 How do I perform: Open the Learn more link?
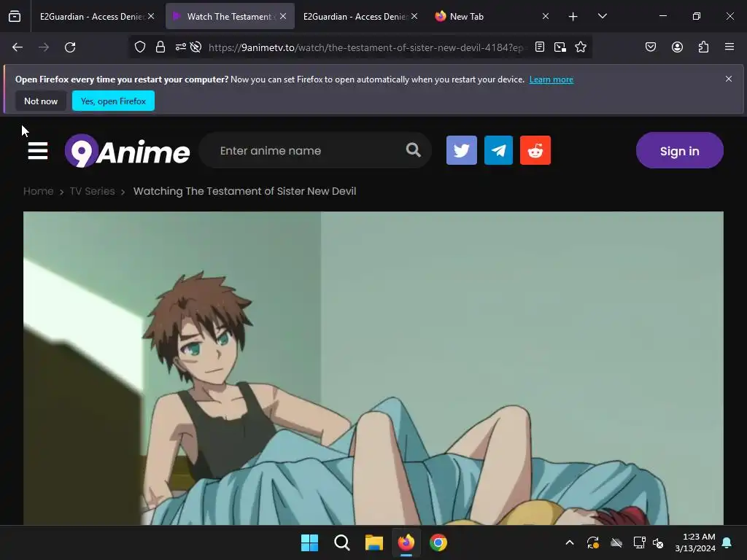(551, 79)
